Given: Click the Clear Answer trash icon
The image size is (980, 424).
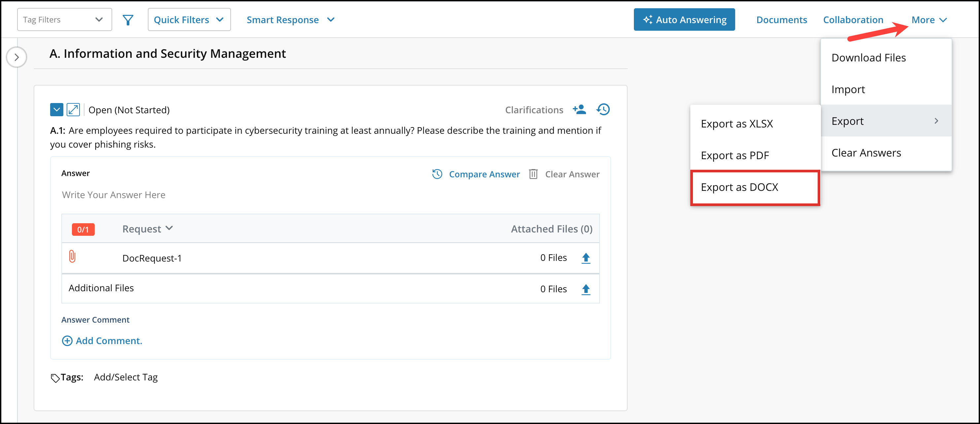Looking at the screenshot, I should 533,174.
